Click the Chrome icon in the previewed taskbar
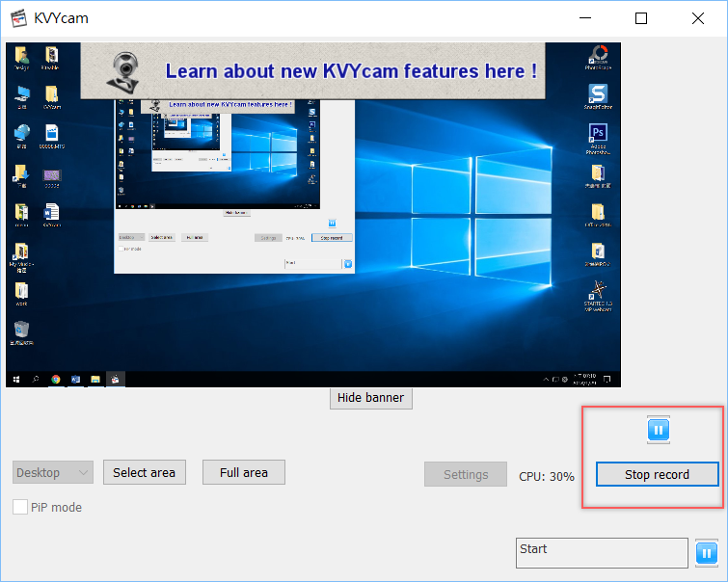 (56, 379)
